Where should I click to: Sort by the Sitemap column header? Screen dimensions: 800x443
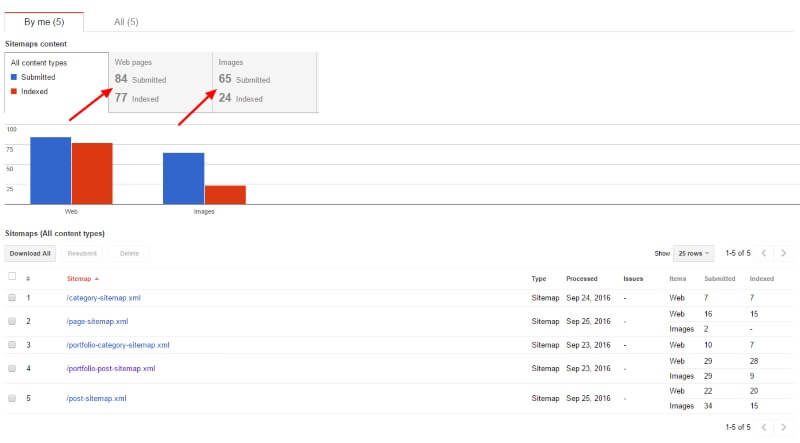[81, 278]
